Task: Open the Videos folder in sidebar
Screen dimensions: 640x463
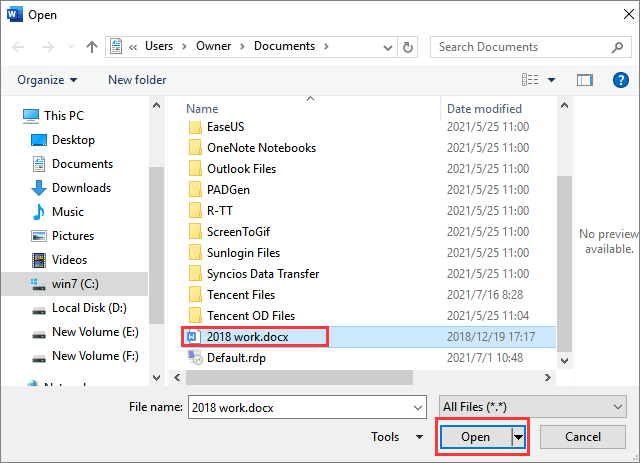Action: click(68, 260)
